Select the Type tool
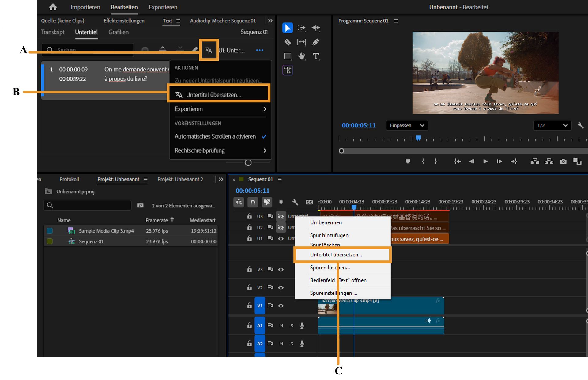Screen dimensions: 588x380 coord(316,56)
